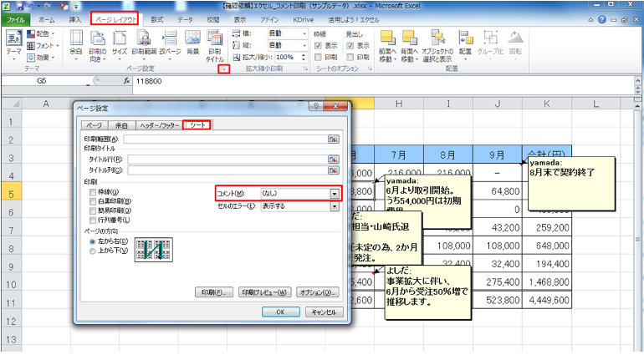Open the セルのエラー dropdown

pyautogui.click(x=335, y=205)
